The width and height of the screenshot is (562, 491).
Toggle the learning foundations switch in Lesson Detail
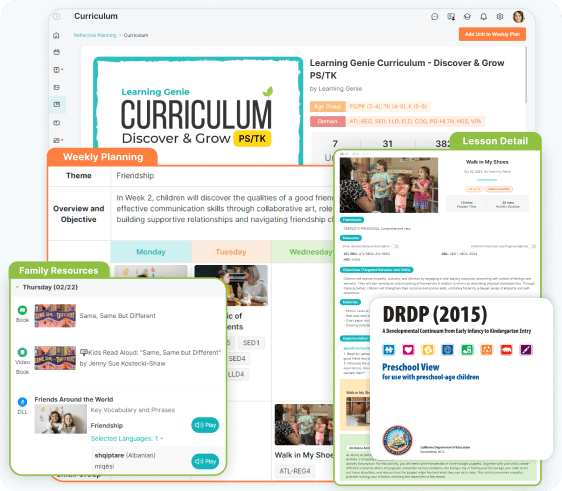[x=533, y=246]
